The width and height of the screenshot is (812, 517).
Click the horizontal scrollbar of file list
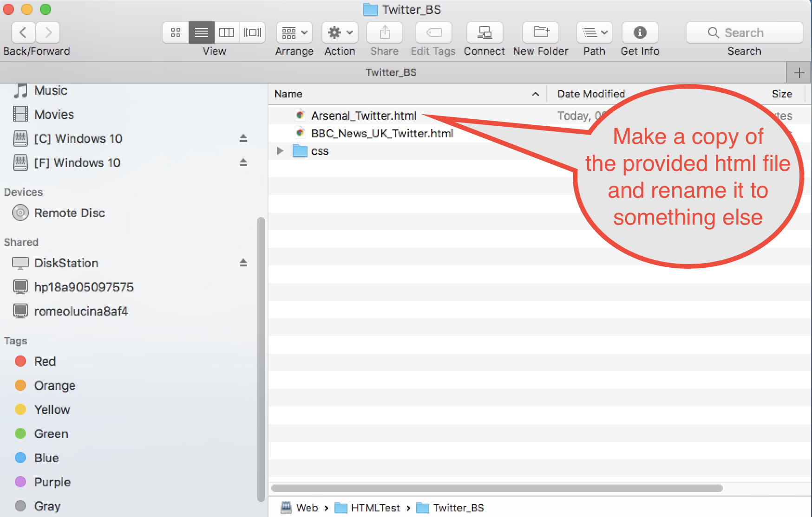pyautogui.click(x=497, y=488)
